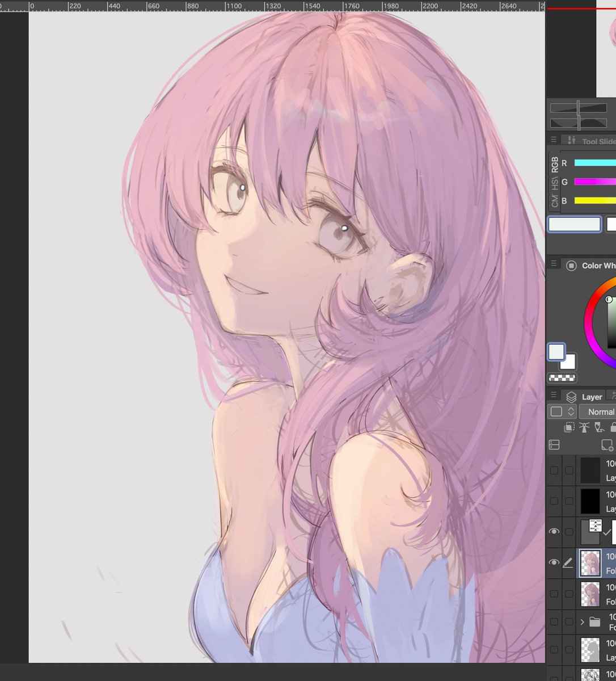Viewport: 616px width, 681px height.
Task: Select the tone curve layer thumbnail
Action: pos(590,532)
